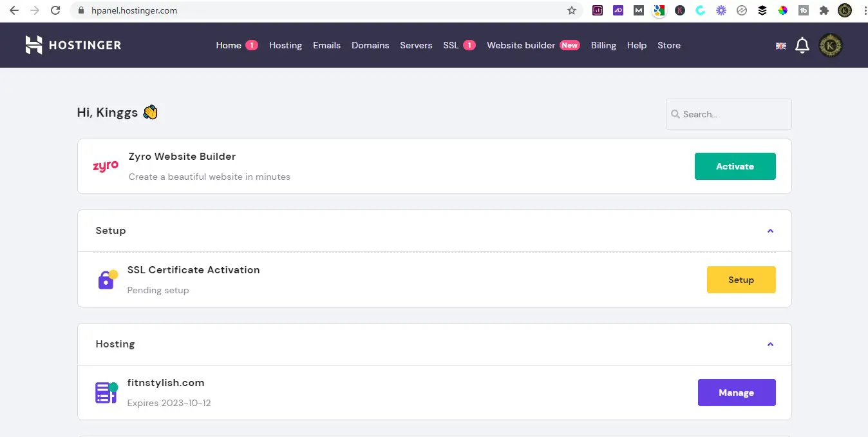This screenshot has height=437, width=868.
Task: Click the yellow Setup button for SSL
Action: pyautogui.click(x=741, y=280)
